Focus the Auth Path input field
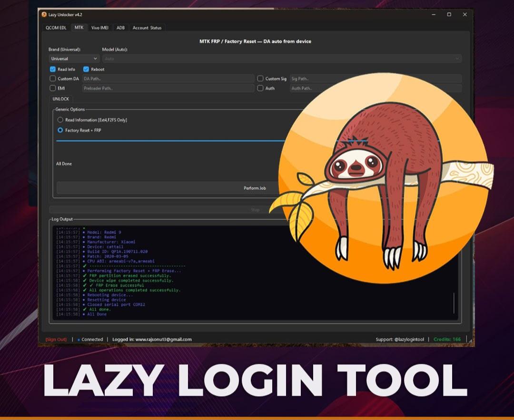Image resolution: width=514 pixels, height=420 pixels. [x=376, y=88]
